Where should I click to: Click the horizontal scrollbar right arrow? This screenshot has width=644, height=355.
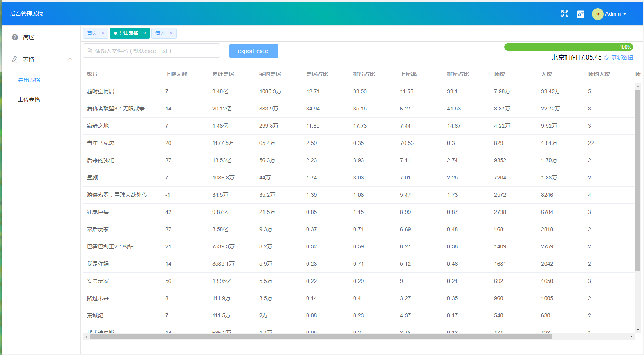tap(631, 337)
